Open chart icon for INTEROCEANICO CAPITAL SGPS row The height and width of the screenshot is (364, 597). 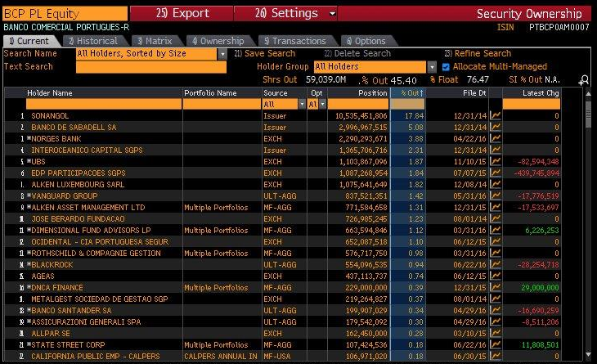[x=496, y=150]
